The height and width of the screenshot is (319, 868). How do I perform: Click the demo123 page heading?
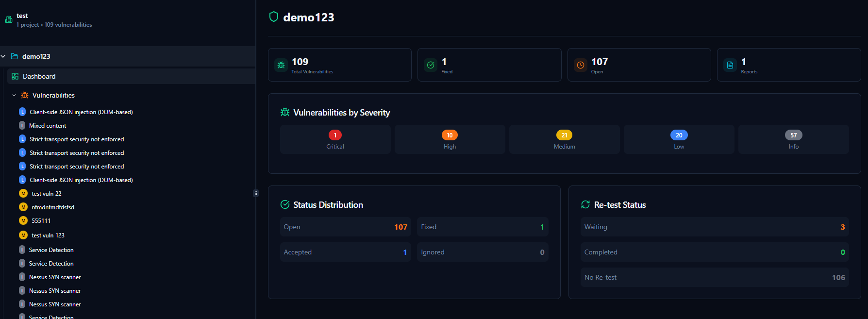click(309, 17)
